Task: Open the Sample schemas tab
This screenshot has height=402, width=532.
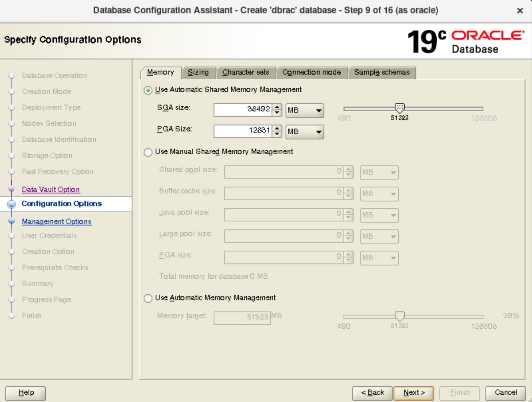Action: click(382, 73)
